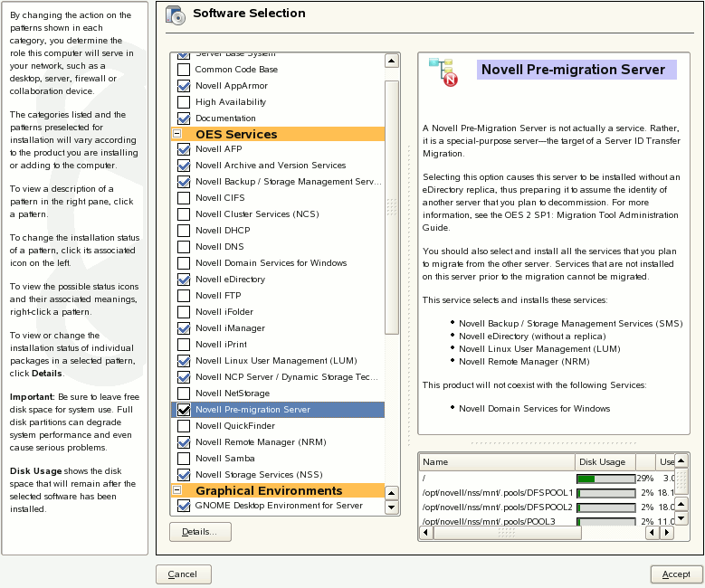Open the Details... view
The image size is (705, 588).
point(201,532)
